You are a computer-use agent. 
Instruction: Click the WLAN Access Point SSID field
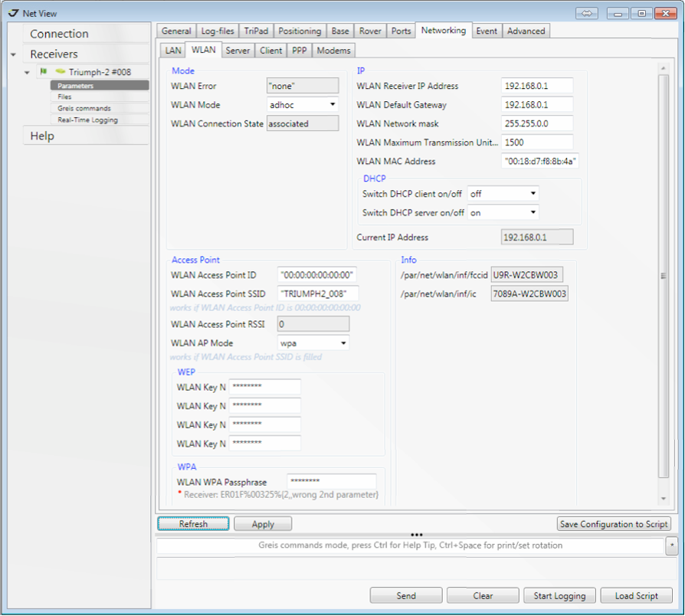tap(318, 293)
